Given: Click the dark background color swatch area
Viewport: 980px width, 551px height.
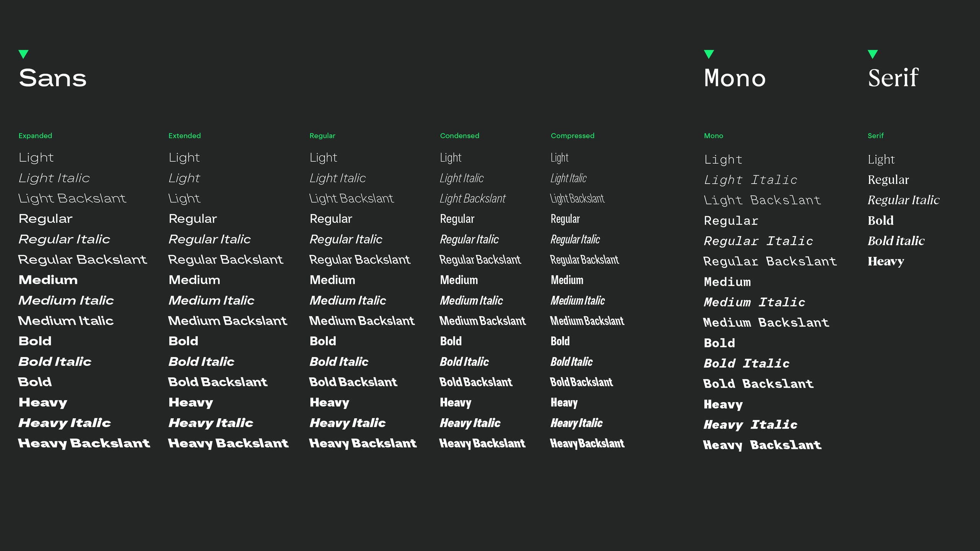Looking at the screenshot, I should 490,511.
